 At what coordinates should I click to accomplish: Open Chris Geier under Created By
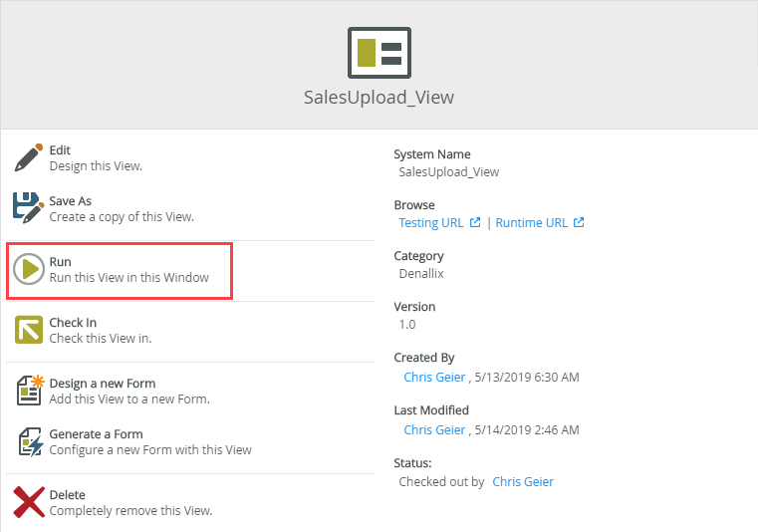(433, 378)
